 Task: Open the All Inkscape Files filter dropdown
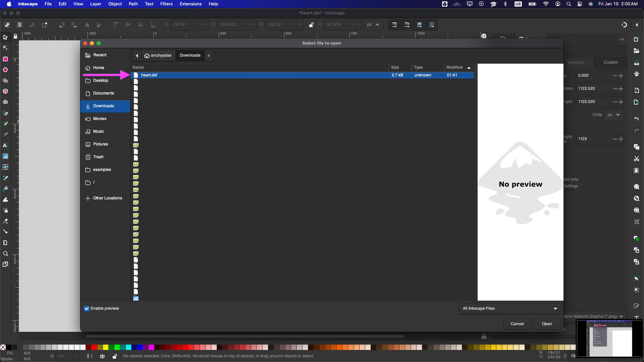(510, 308)
